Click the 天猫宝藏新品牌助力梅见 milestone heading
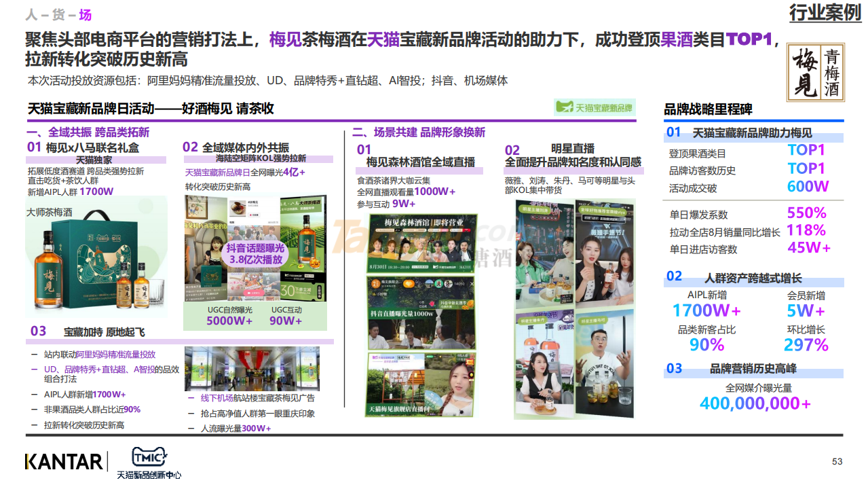This screenshot has width=868, height=487. point(752,133)
